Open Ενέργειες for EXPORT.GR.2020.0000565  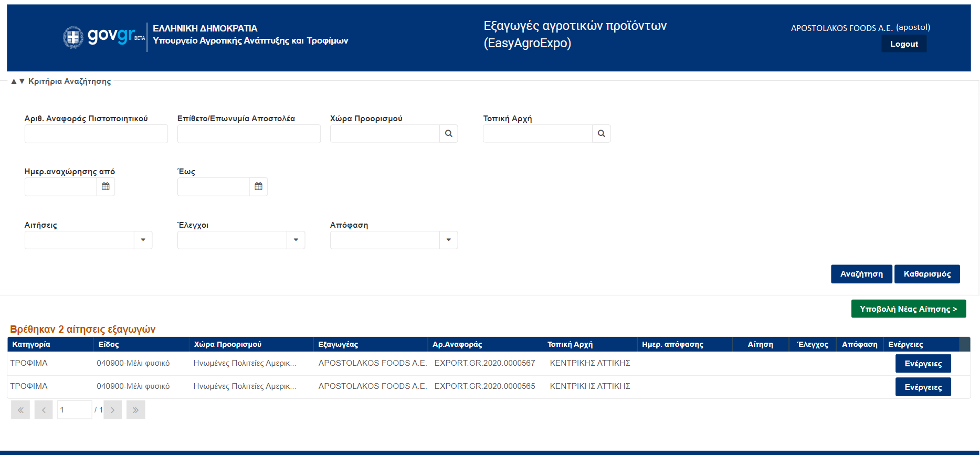tap(923, 387)
